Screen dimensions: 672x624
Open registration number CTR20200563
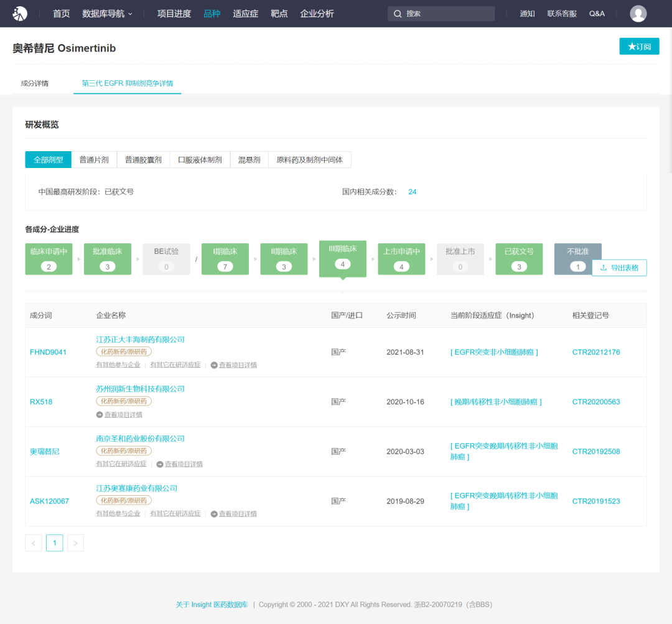(596, 402)
